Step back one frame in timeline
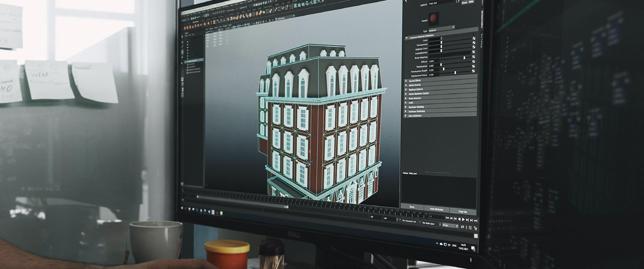644x269 pixels. [451, 218]
